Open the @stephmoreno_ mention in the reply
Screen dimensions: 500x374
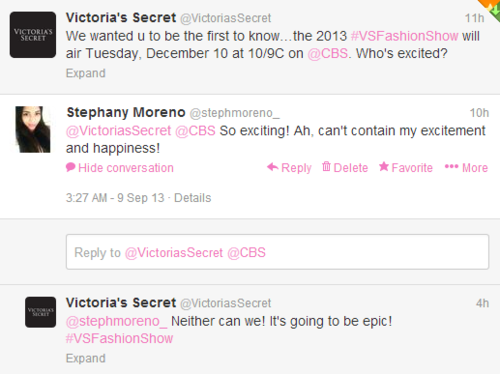click(x=116, y=321)
